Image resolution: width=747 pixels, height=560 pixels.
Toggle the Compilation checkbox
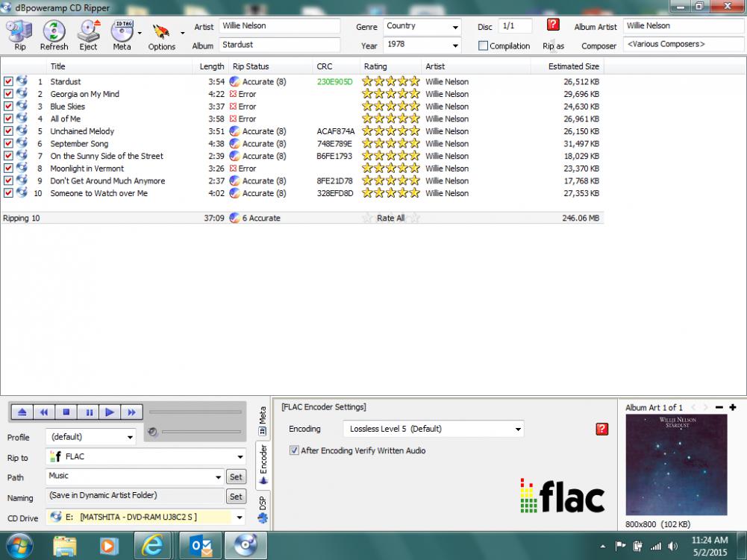483,45
